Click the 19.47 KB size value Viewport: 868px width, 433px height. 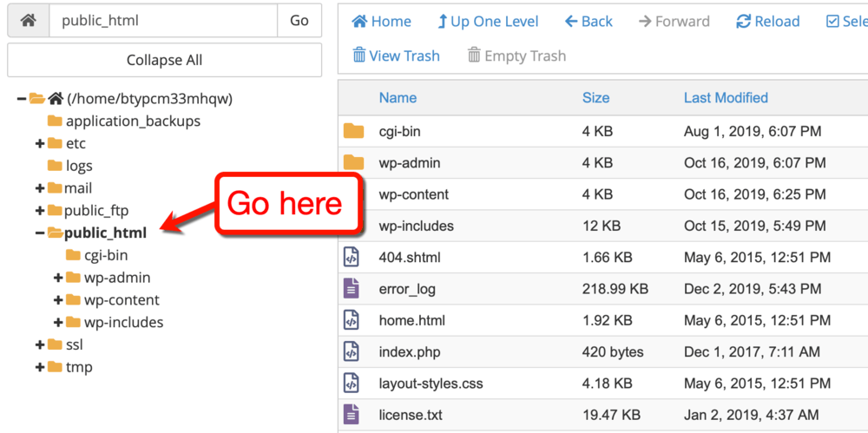click(611, 416)
